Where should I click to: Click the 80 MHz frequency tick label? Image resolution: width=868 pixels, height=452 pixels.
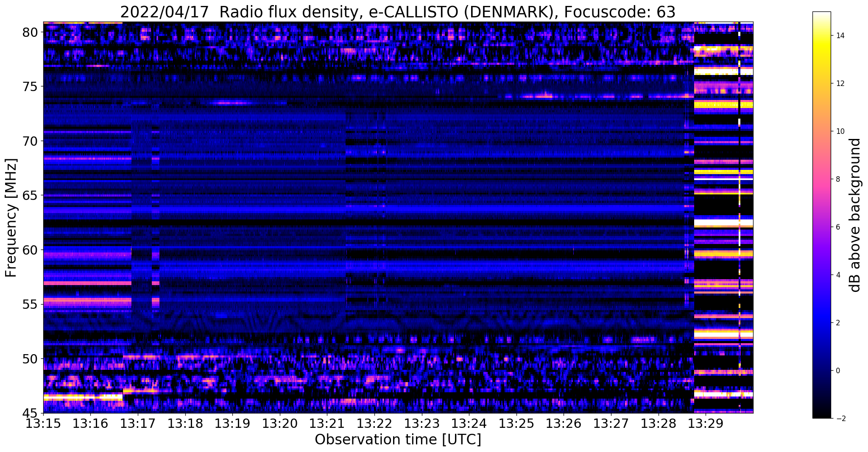(x=31, y=32)
